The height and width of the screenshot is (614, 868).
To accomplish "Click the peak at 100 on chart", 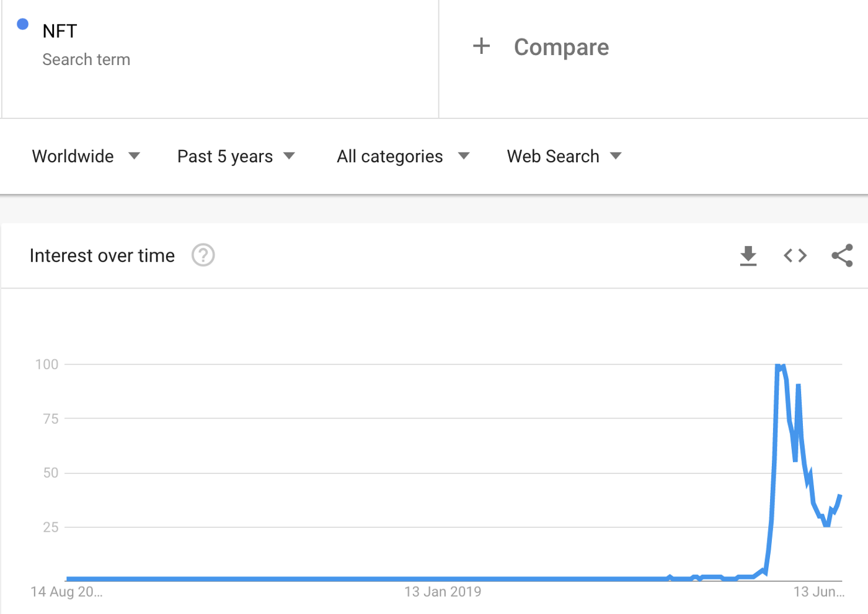I will pyautogui.click(x=780, y=367).
